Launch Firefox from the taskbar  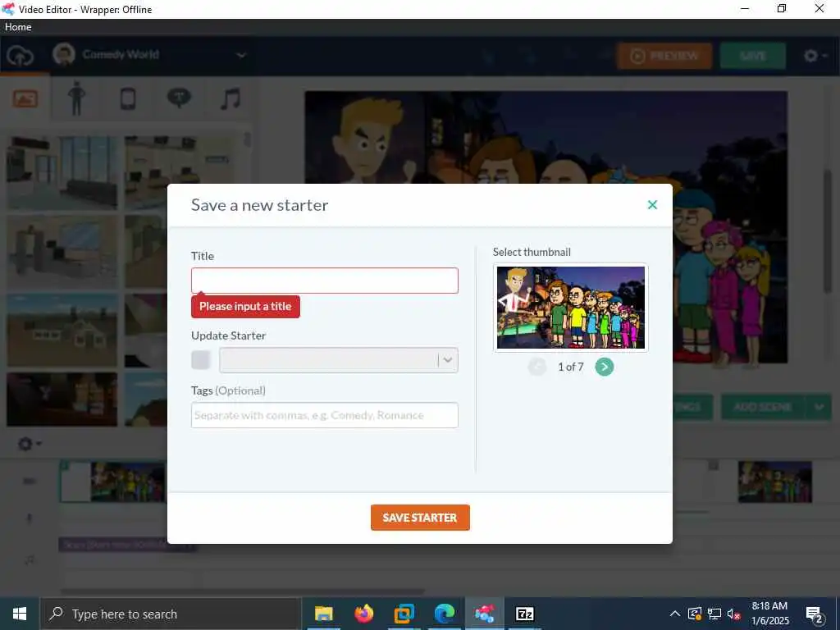363,614
